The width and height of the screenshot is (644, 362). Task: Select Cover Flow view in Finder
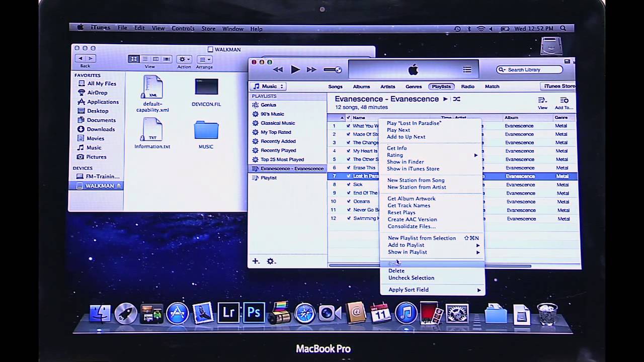[x=167, y=59]
